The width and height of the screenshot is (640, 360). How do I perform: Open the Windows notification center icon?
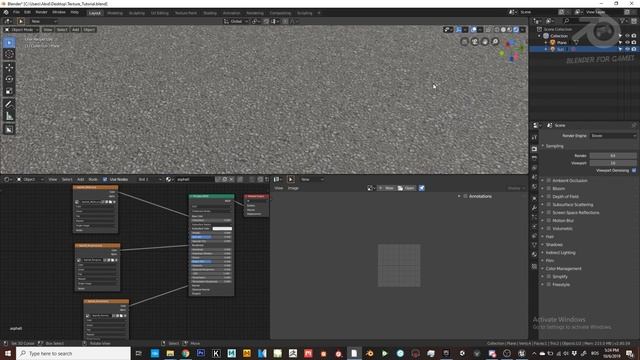click(630, 353)
